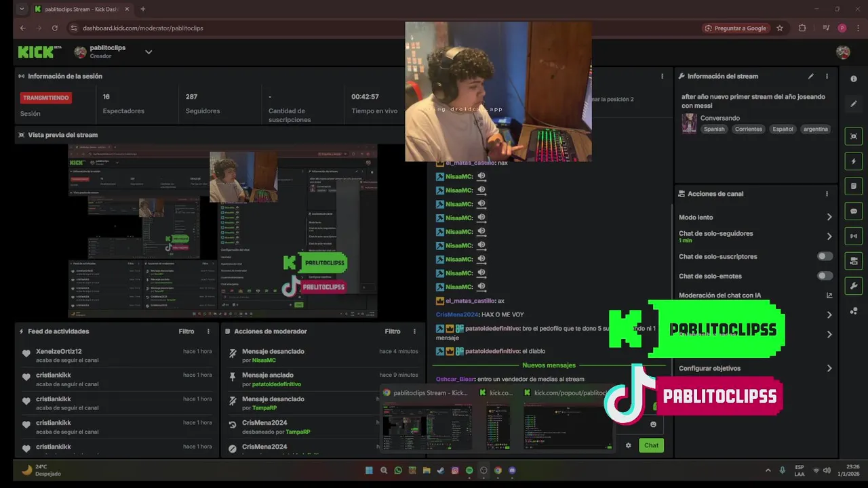Click the three-dots cluster icon in sidebar
Image resolution: width=868 pixels, height=488 pixels.
(x=854, y=310)
